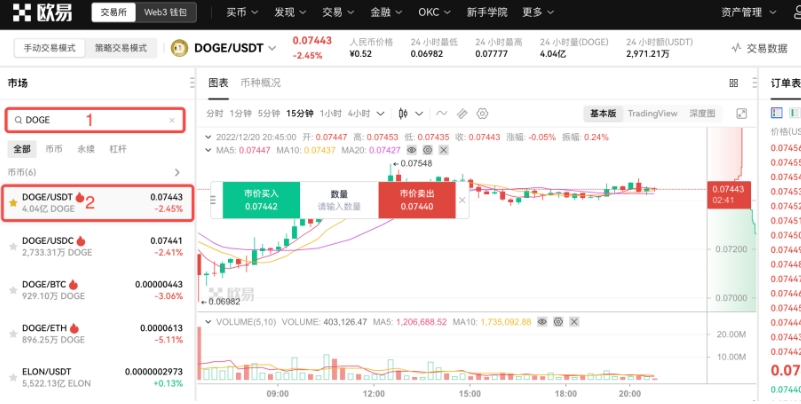
Task: Click the search magnifier icon
Action: click(x=18, y=120)
